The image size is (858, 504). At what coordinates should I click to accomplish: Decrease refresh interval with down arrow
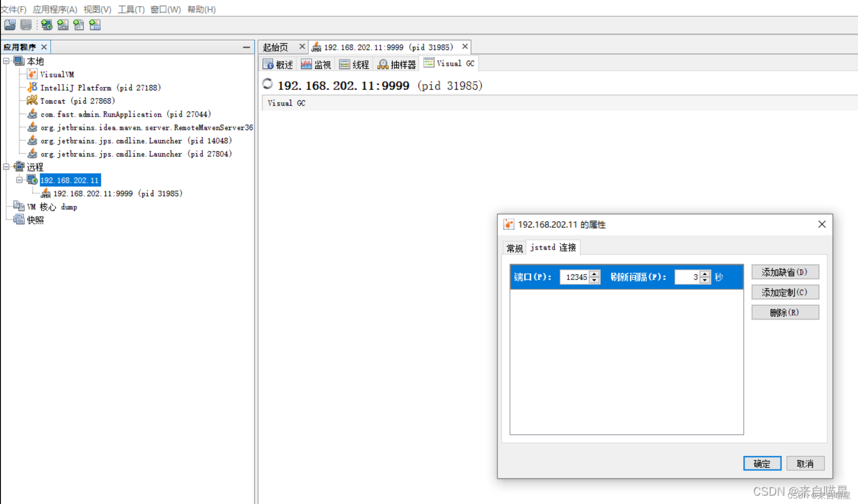705,280
